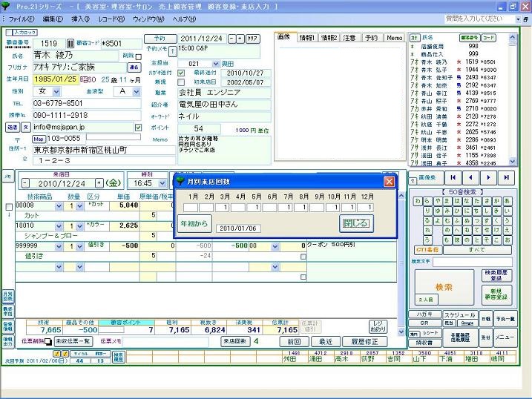The image size is (532, 399).
Task: Click the minus button beside reservation date
Action: tap(231, 39)
